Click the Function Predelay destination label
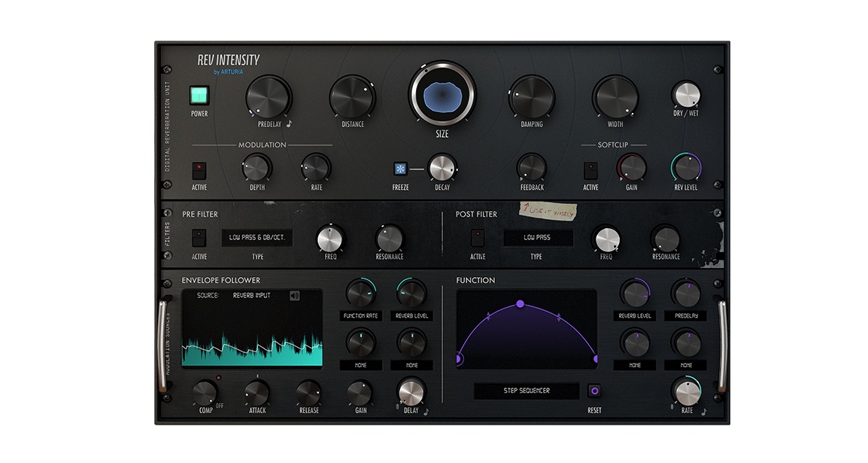This screenshot has height=463, width=868. coord(686,316)
